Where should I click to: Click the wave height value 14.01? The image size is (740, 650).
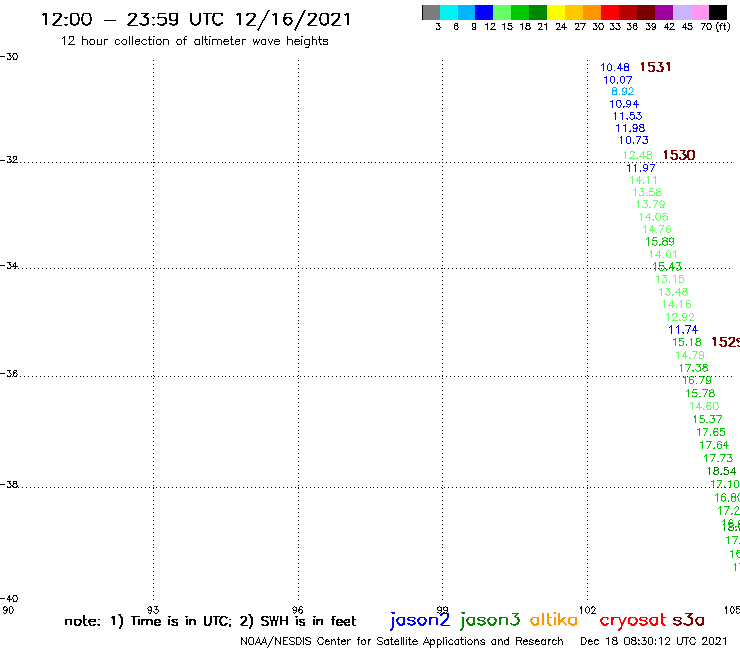click(x=663, y=254)
